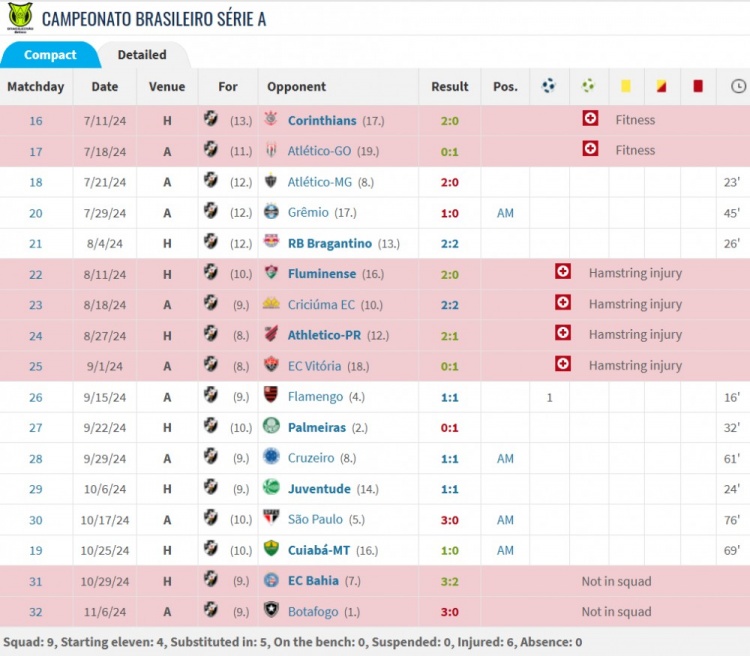Click the yellow card column icon
The height and width of the screenshot is (656, 750).
tap(626, 87)
